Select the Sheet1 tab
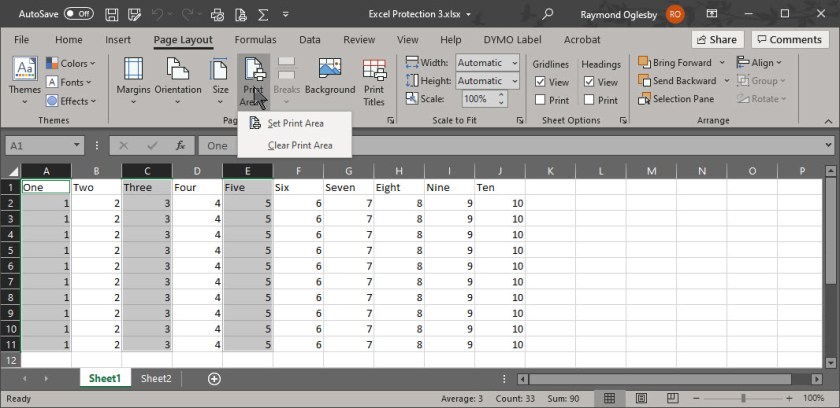This screenshot has height=408, width=840. tap(105, 379)
